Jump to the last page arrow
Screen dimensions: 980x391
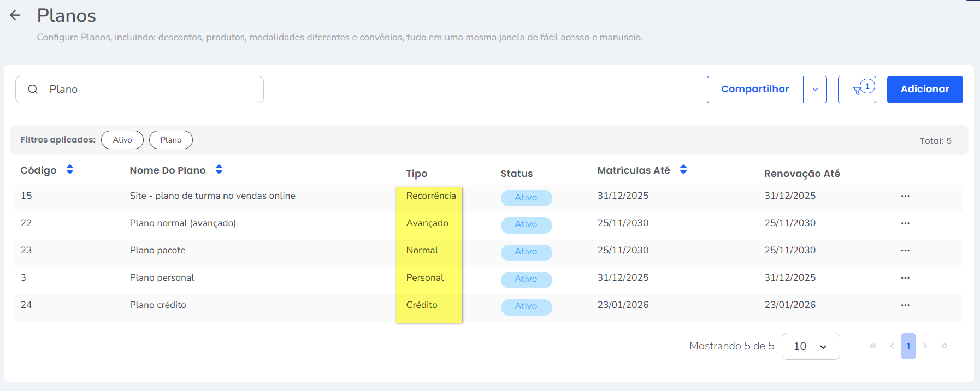pos(944,346)
